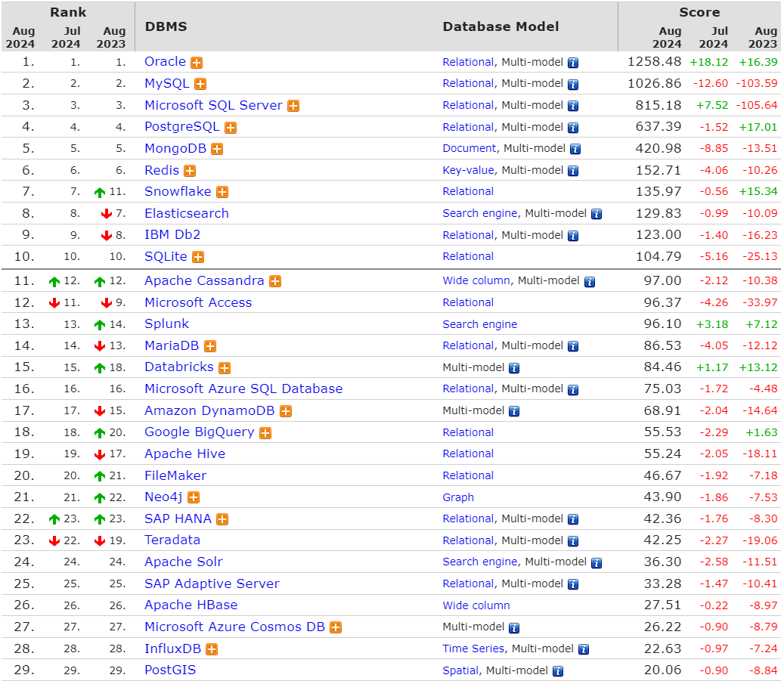Select the plus icon after Amazon DynamoDB
Viewport: 784px width, 681px height.
click(286, 411)
